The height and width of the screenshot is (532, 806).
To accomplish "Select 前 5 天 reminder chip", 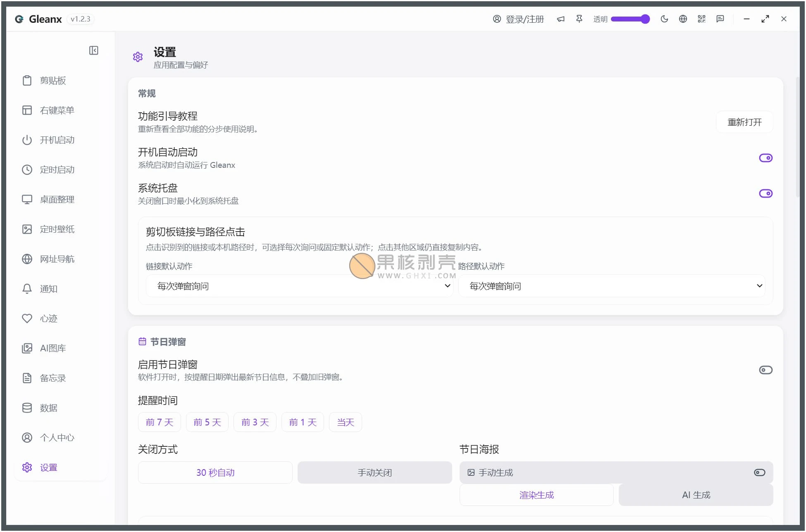I will click(x=207, y=422).
